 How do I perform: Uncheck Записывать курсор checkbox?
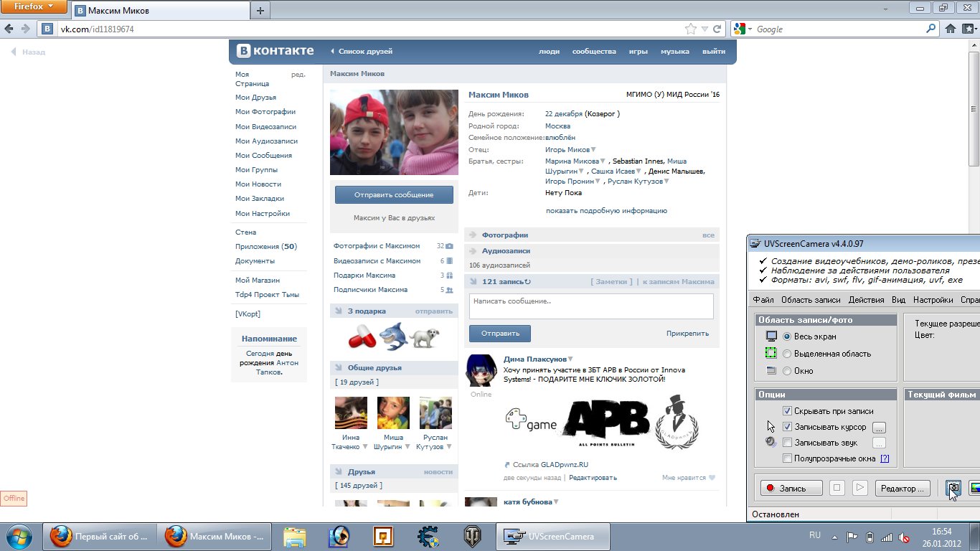787,427
